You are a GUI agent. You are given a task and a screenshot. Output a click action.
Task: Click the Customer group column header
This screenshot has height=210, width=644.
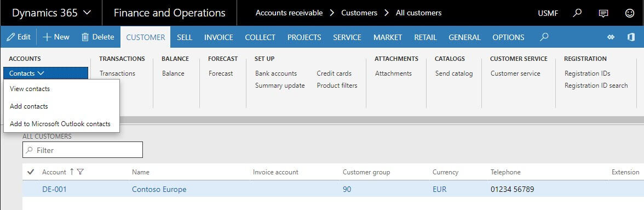(x=366, y=172)
